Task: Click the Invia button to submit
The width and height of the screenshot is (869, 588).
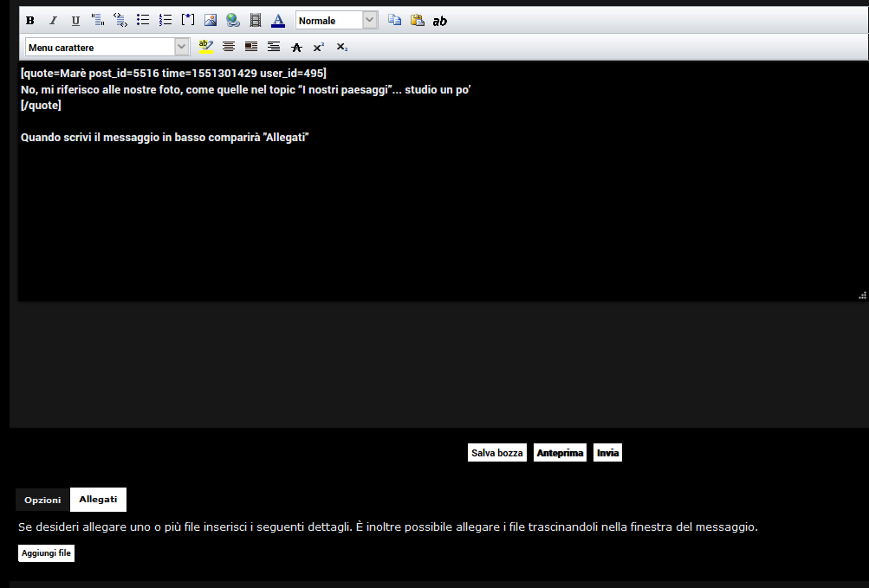Action: (x=606, y=452)
